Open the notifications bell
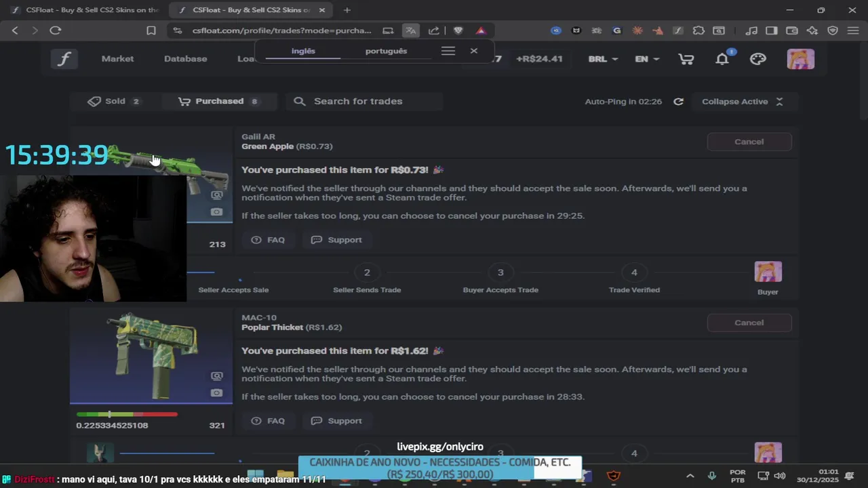Viewport: 868px width, 488px height. tap(723, 59)
